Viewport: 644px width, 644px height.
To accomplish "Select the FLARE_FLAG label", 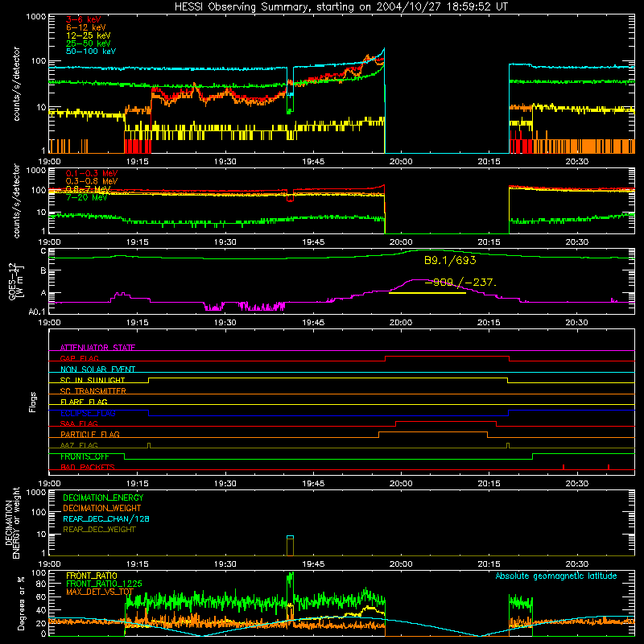I will (84, 402).
